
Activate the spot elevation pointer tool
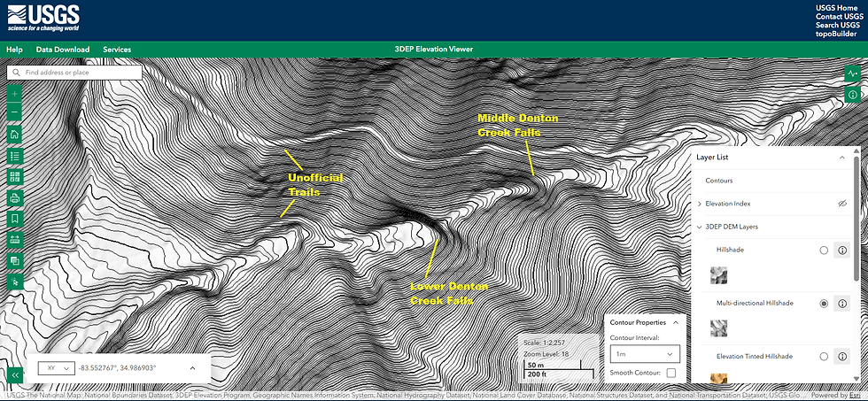[15, 281]
